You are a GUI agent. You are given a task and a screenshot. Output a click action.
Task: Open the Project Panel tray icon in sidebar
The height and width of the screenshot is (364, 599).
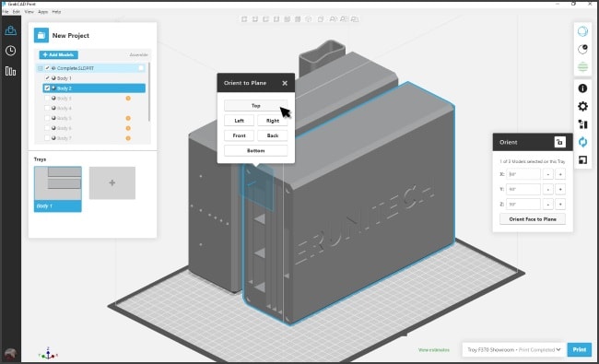[10, 30]
